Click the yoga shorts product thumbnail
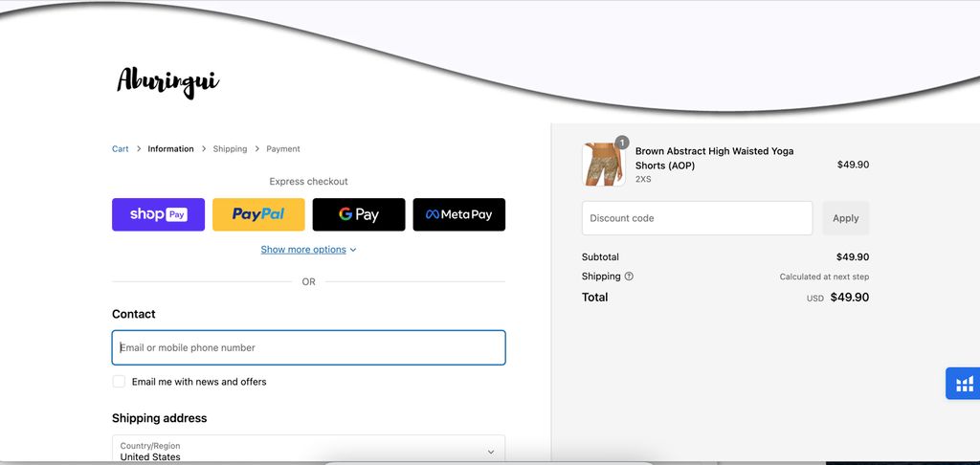 click(603, 165)
